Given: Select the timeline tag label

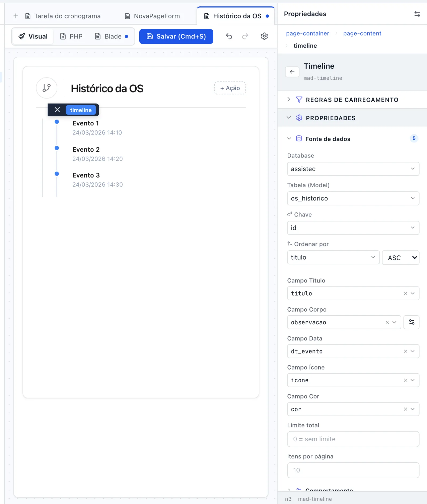Looking at the screenshot, I should coord(81,110).
